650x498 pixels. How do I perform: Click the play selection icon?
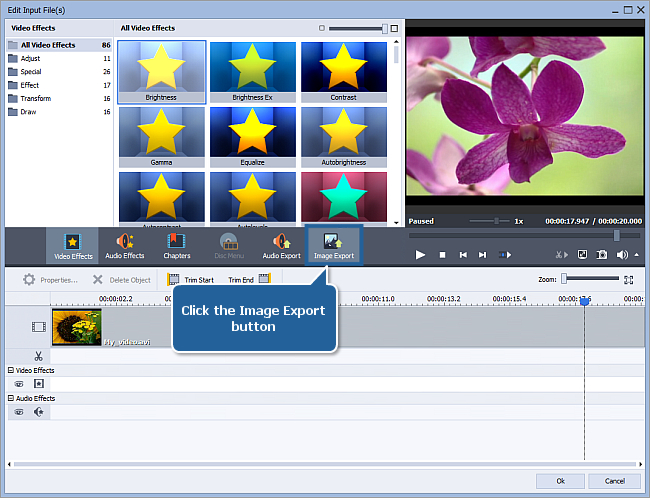[x=504, y=255]
